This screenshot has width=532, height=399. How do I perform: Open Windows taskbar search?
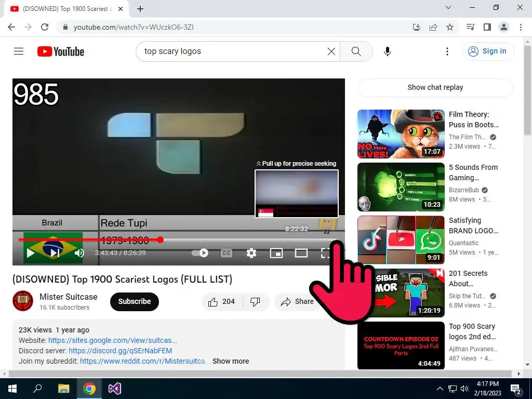coord(37,389)
